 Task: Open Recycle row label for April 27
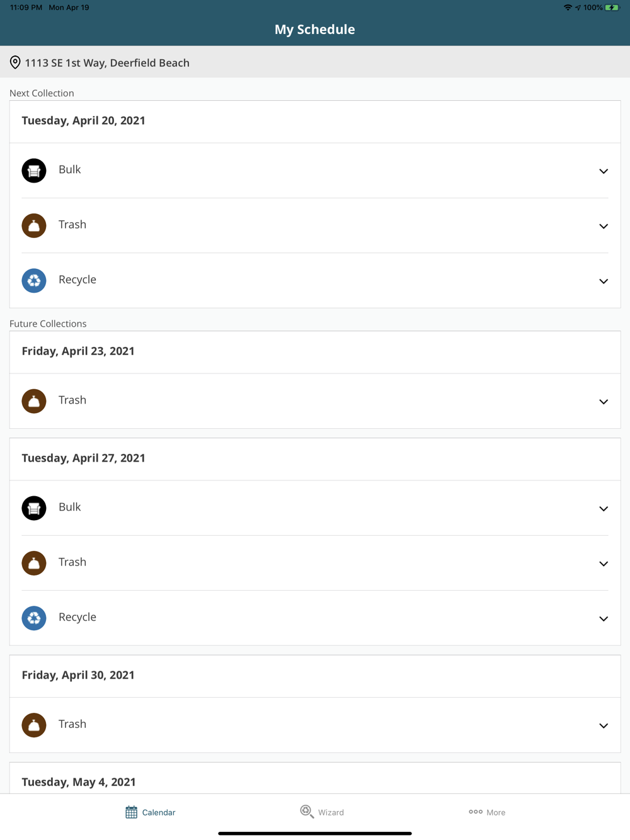click(x=77, y=617)
